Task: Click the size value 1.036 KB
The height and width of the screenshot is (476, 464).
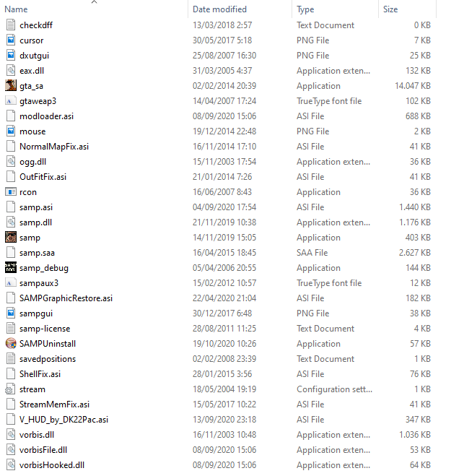Action: (414, 435)
